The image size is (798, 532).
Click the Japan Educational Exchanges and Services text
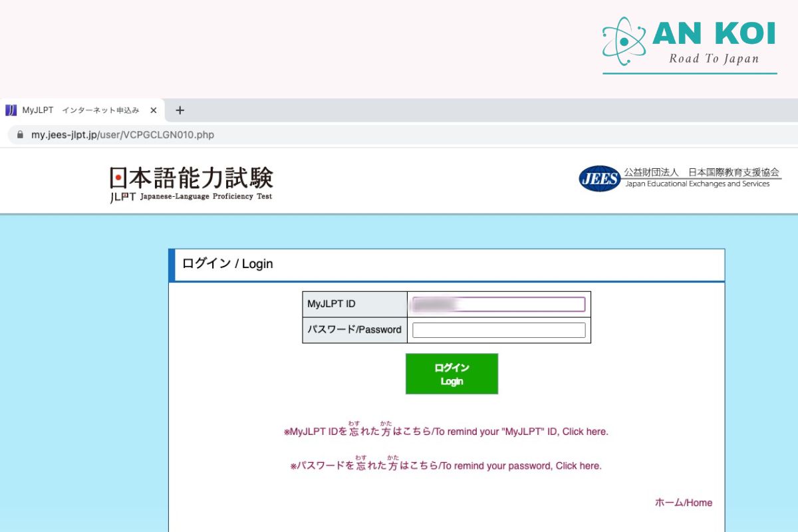698,184
